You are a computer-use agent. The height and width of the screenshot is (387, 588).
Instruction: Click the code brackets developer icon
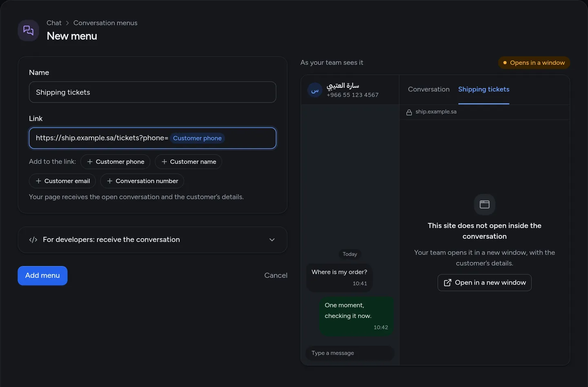pos(33,240)
